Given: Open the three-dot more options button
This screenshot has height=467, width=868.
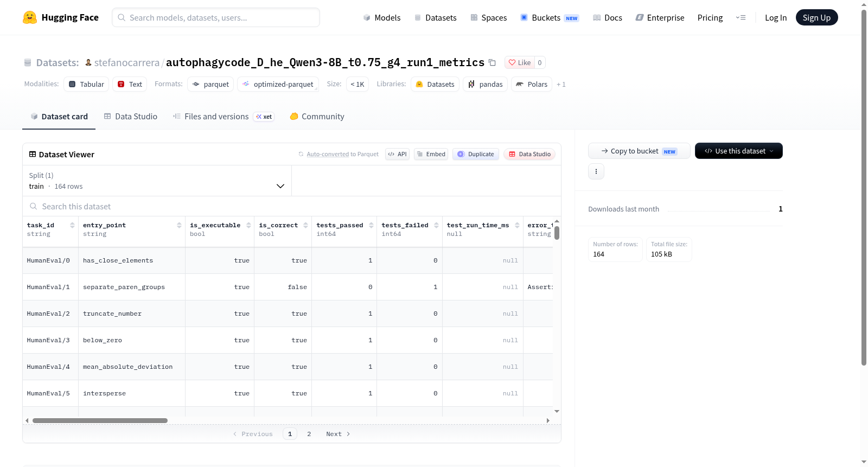Looking at the screenshot, I should coord(596,171).
